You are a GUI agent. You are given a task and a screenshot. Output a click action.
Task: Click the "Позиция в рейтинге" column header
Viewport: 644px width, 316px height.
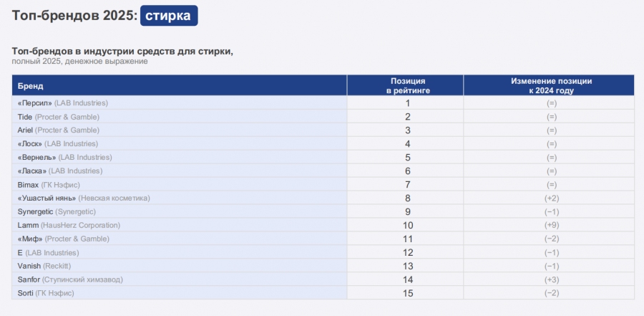407,86
